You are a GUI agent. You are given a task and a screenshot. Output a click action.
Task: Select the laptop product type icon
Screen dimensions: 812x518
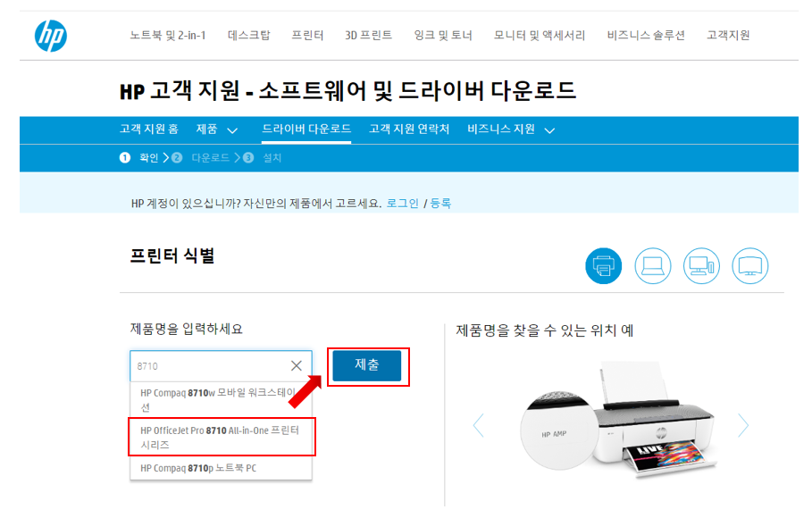652,266
